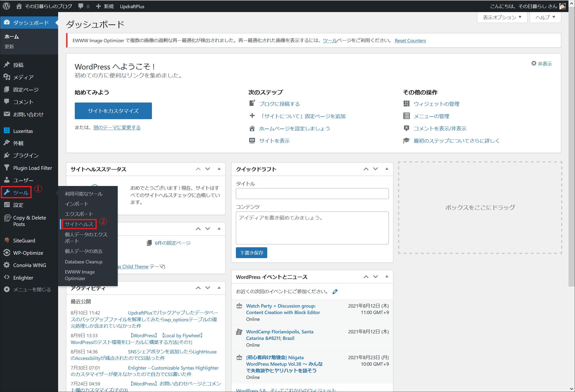Click the メディア icon in sidebar

7,77
